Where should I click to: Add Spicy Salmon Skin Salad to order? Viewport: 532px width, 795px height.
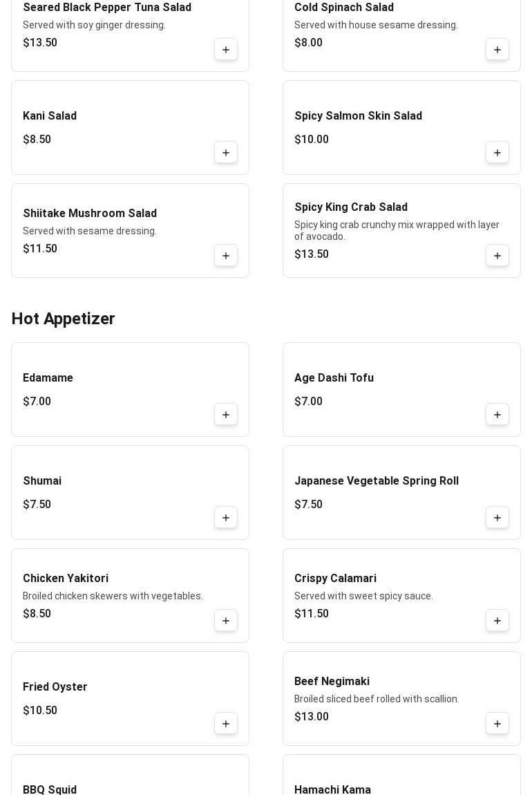497,153
